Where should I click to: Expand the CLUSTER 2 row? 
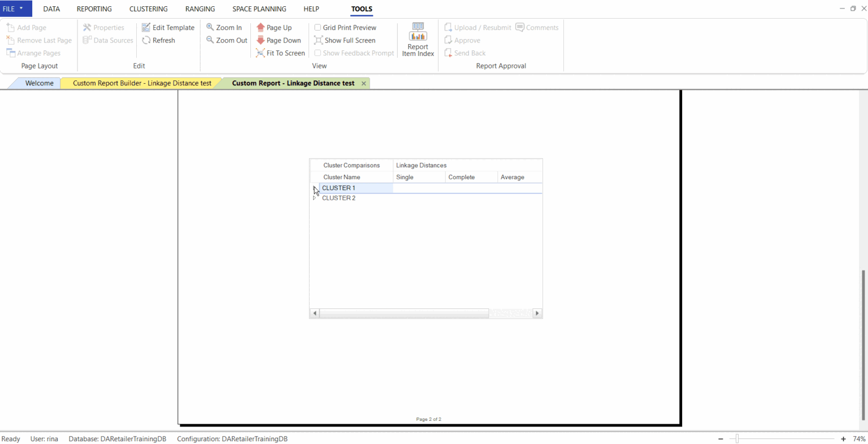coord(315,197)
